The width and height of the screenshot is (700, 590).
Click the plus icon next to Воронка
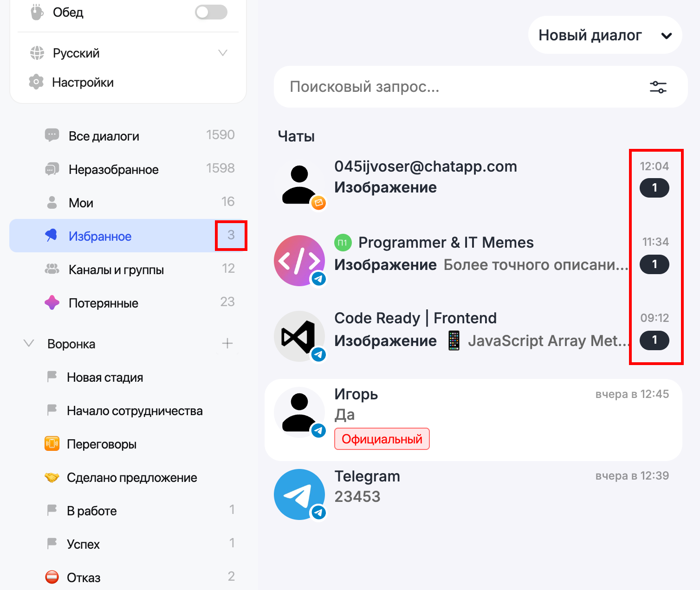(x=227, y=344)
